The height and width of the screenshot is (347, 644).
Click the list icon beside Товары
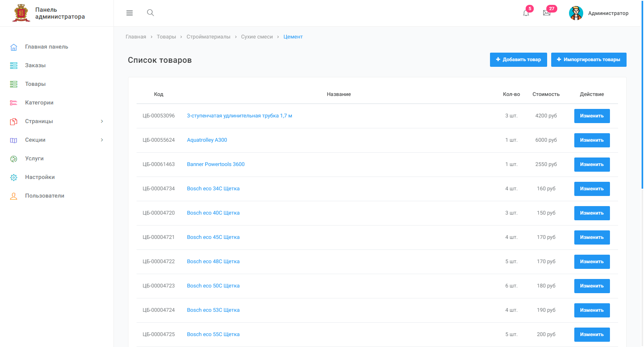(x=14, y=84)
